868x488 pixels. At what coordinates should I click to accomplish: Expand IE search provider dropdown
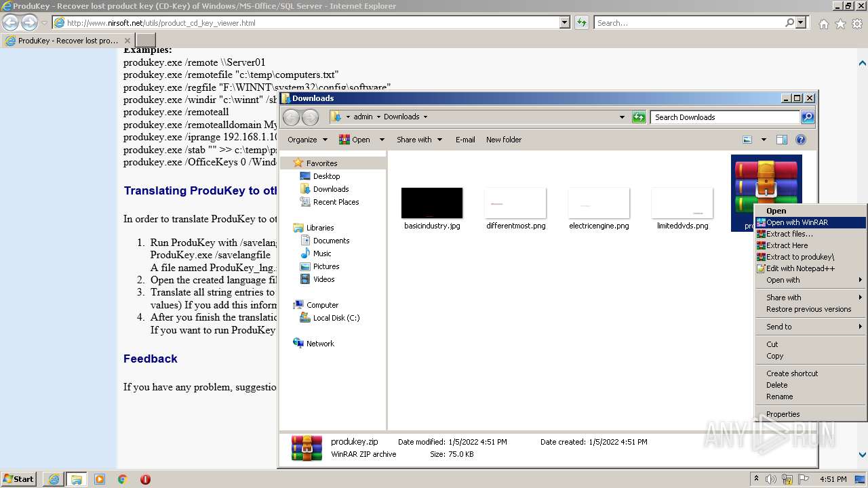click(801, 22)
